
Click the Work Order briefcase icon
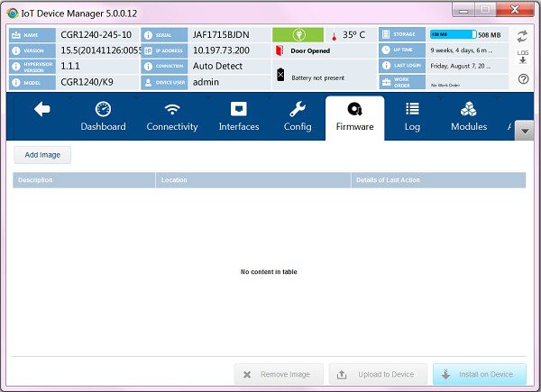click(386, 82)
